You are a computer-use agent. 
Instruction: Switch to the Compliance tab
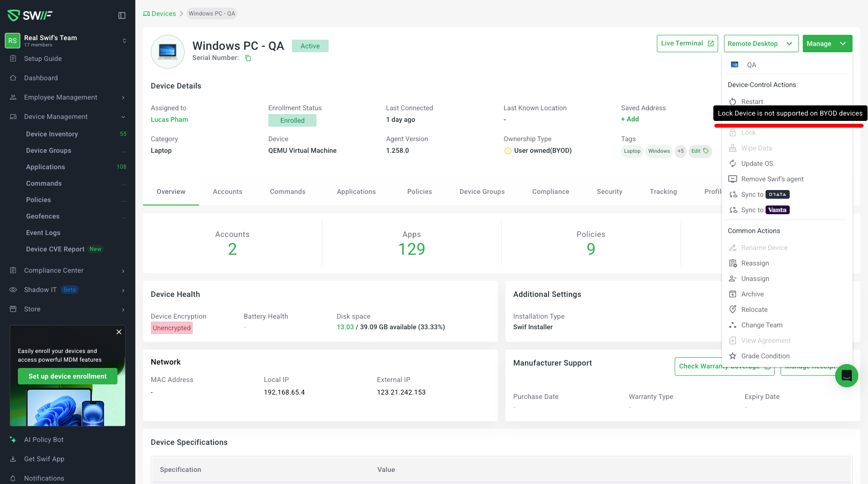point(550,191)
